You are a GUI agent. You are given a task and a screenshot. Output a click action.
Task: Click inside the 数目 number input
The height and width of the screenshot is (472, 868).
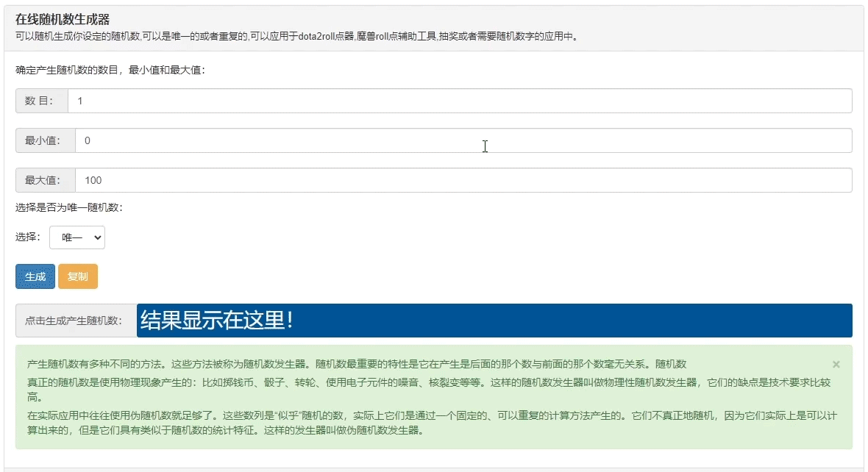pos(294,101)
